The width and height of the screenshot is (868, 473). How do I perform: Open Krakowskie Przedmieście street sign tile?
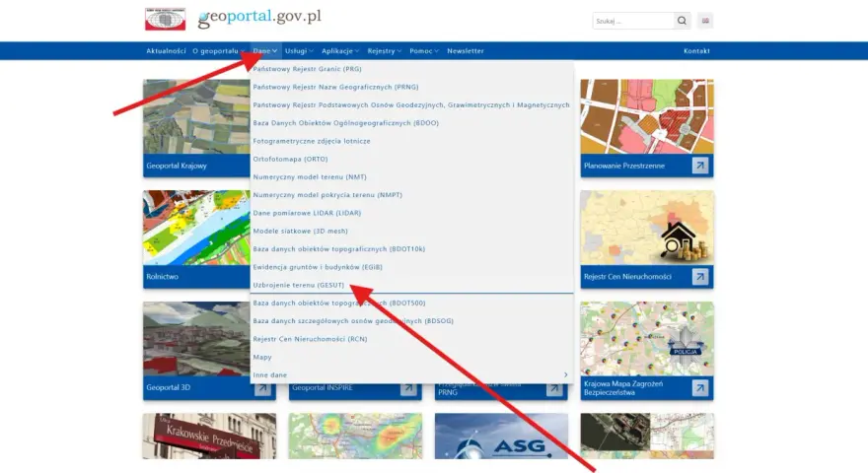click(209, 436)
